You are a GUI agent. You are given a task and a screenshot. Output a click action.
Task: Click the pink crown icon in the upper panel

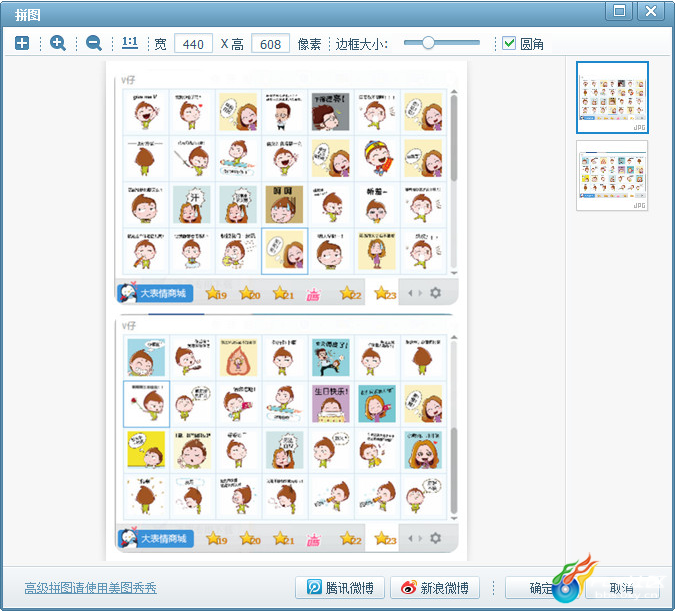[313, 295]
